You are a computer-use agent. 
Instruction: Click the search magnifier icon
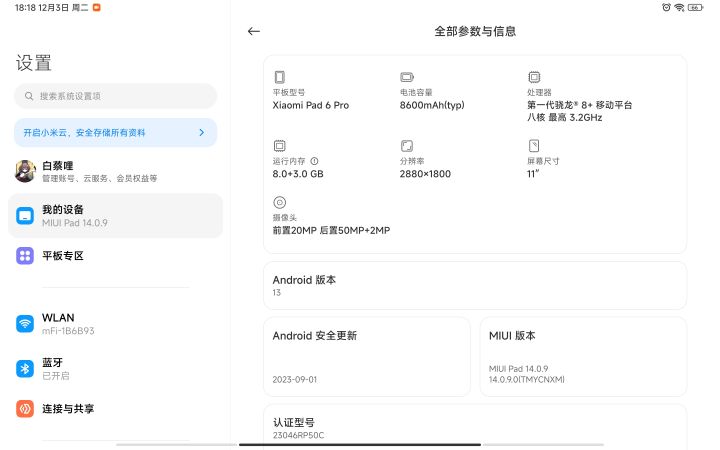coord(29,96)
